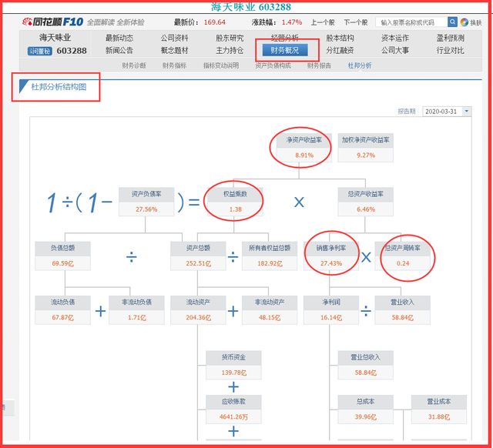Image resolution: width=493 pixels, height=448 pixels.
Task: Click the 总资产周转率 0.24 box
Action: pos(402,256)
